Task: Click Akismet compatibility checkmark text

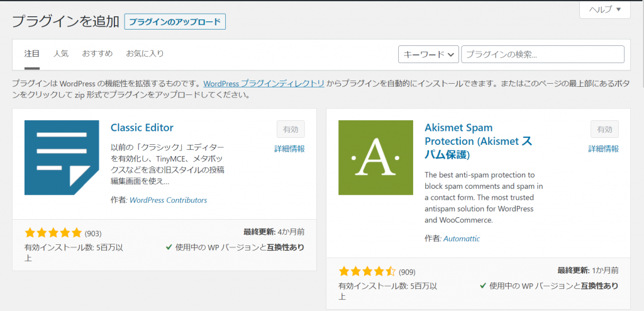Action: coord(548,286)
